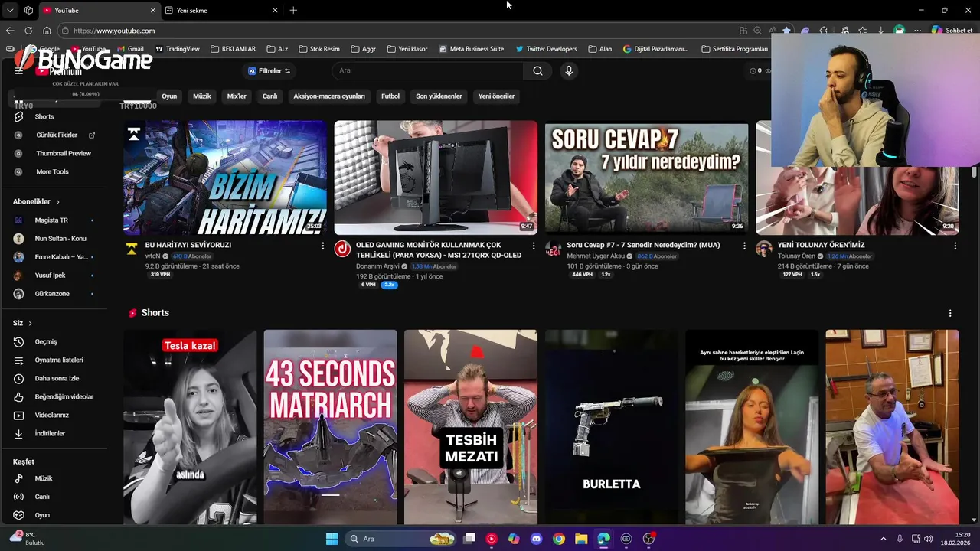980x551 pixels.
Task: Open Windows Start menu
Action: [x=332, y=539]
